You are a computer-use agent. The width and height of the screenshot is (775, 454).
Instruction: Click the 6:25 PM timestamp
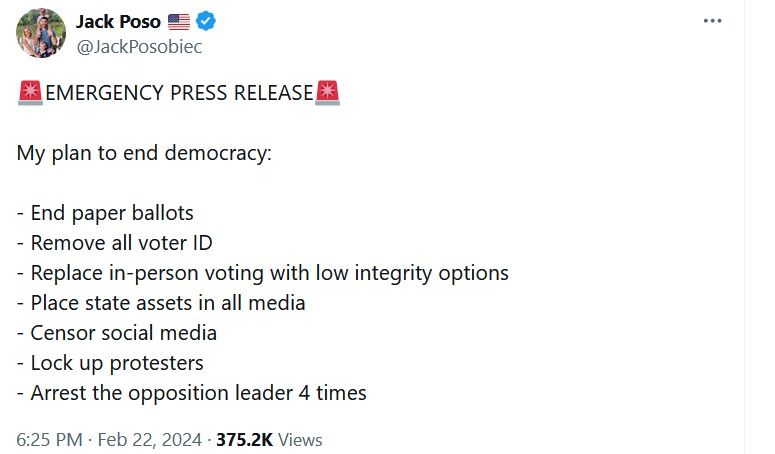51,439
